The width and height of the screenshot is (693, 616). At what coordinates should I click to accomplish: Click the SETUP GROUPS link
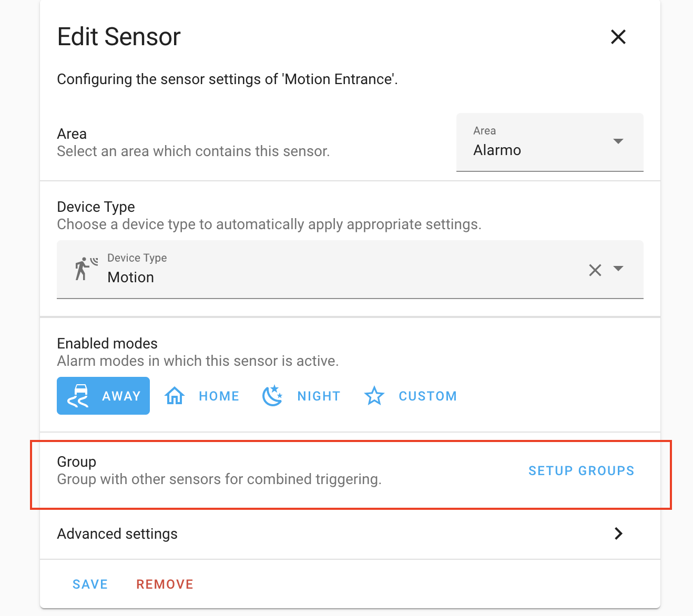pyautogui.click(x=580, y=470)
